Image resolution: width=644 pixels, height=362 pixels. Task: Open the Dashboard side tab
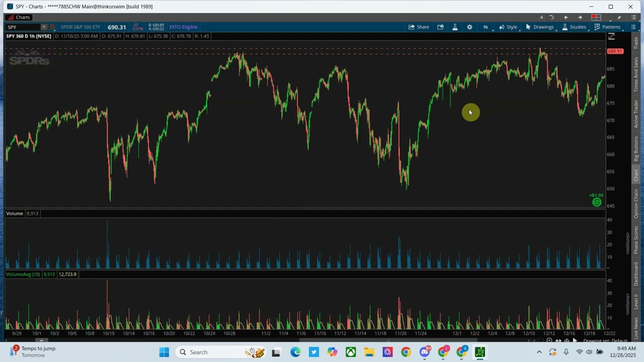coord(636,275)
